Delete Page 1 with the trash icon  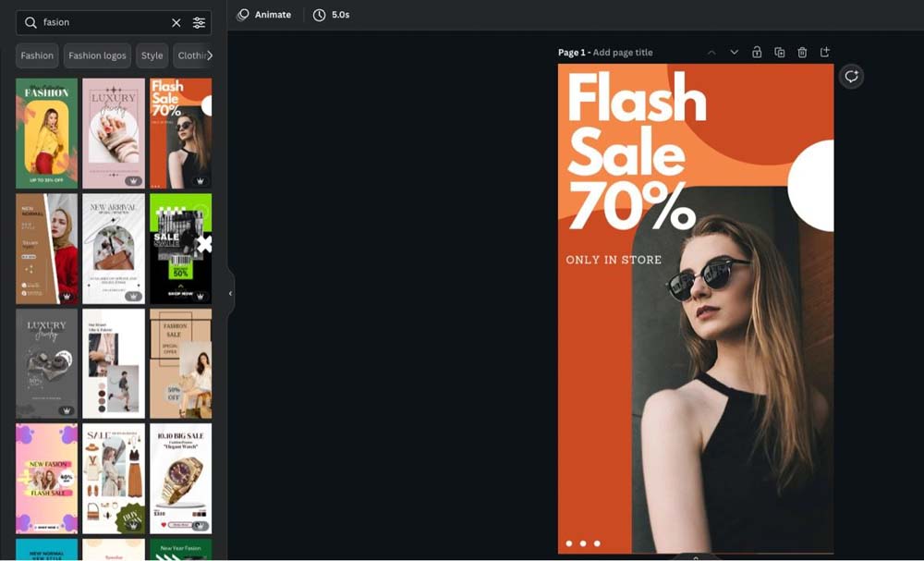pyautogui.click(x=802, y=53)
